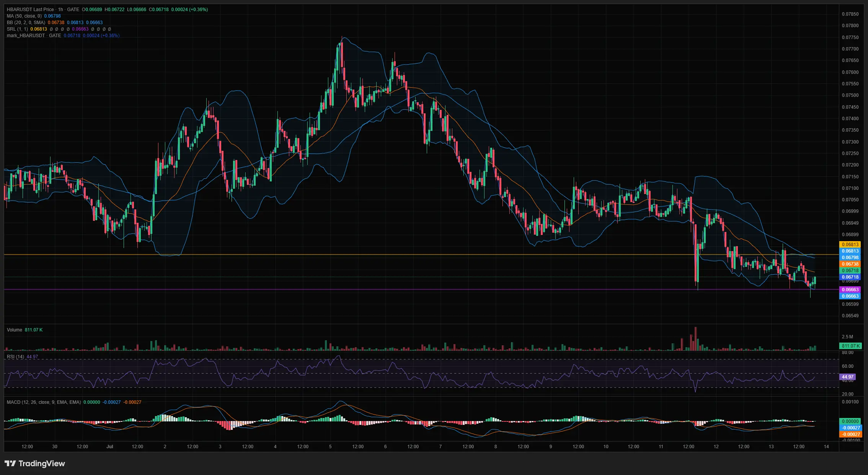
Task: Select the BB (20, 2, 0, SMA) legend
Action: tap(26, 22)
